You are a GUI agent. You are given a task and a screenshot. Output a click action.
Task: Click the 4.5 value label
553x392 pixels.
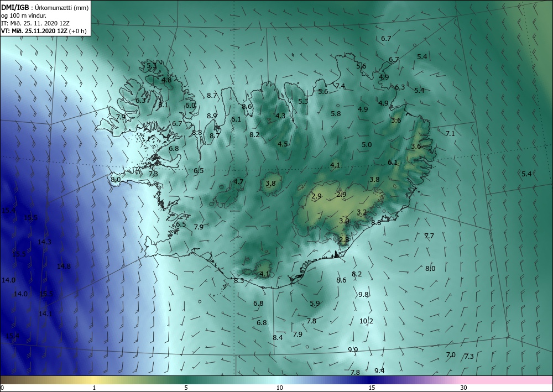point(283,144)
